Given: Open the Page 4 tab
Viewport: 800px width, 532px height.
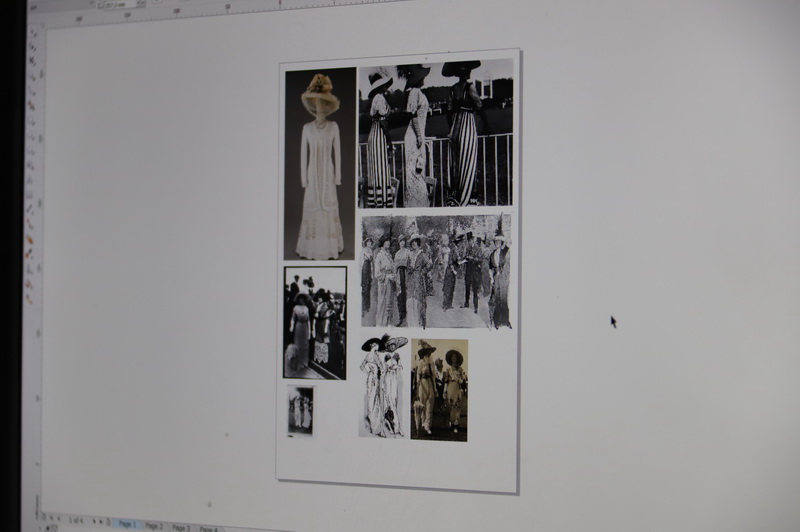Looking at the screenshot, I should [x=207, y=529].
